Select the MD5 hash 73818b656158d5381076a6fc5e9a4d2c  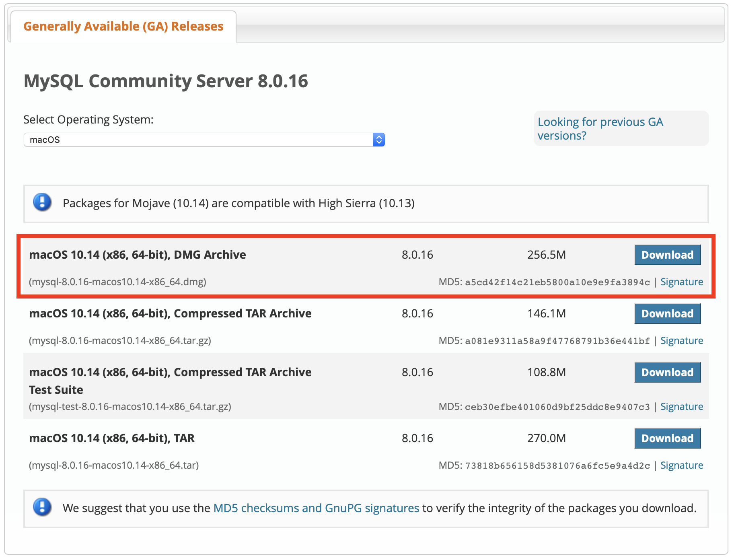[x=557, y=465]
